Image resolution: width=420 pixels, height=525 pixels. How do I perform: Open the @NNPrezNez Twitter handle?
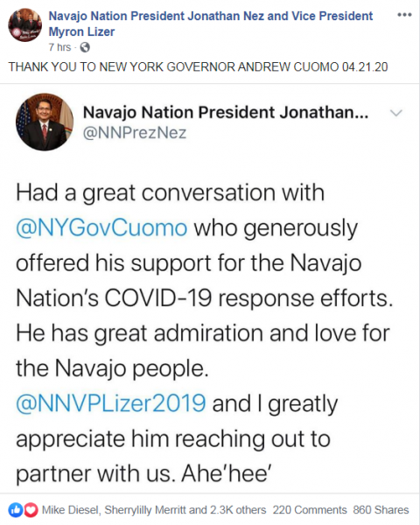point(135,133)
